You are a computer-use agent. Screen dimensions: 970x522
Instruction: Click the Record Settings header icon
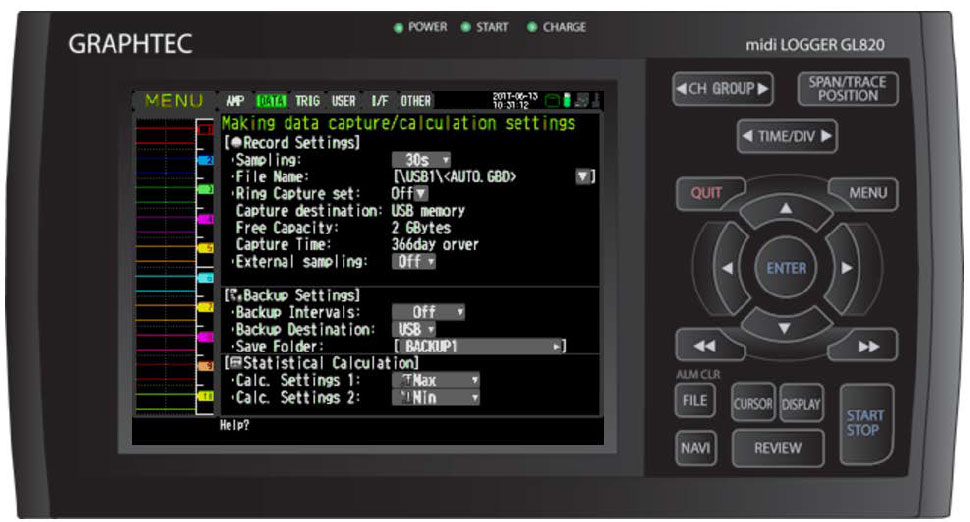236,142
